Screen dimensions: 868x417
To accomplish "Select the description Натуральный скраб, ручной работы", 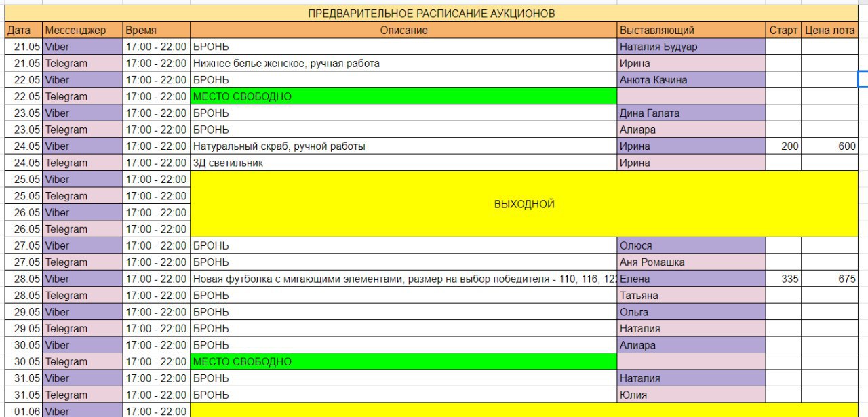I will pyautogui.click(x=403, y=146).
